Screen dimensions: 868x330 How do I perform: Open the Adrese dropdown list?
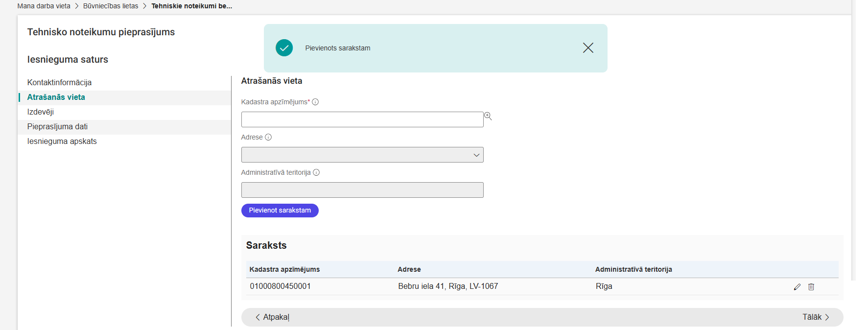tap(362, 155)
